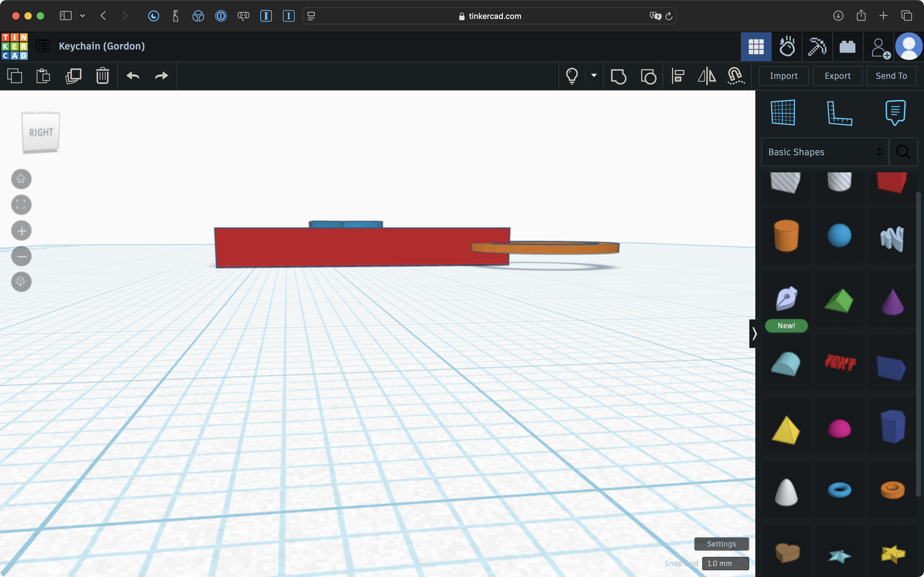This screenshot has width=924, height=577.
Task: Click the Export button
Action: pos(838,76)
